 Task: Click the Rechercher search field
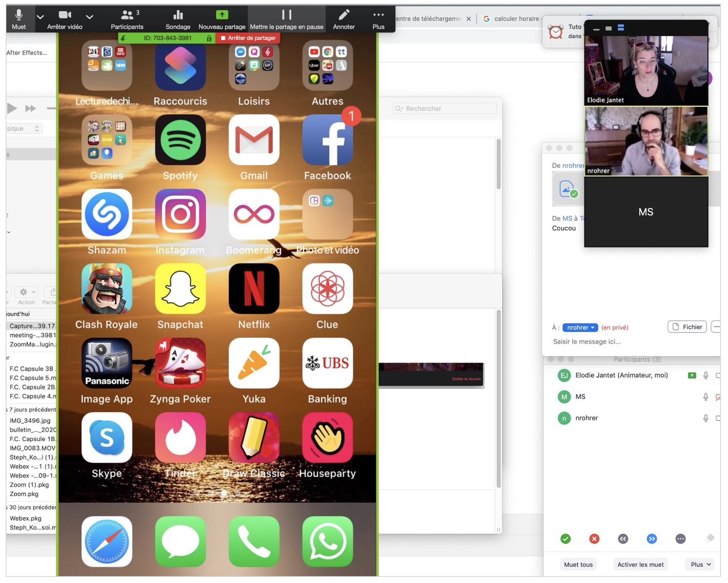(445, 108)
